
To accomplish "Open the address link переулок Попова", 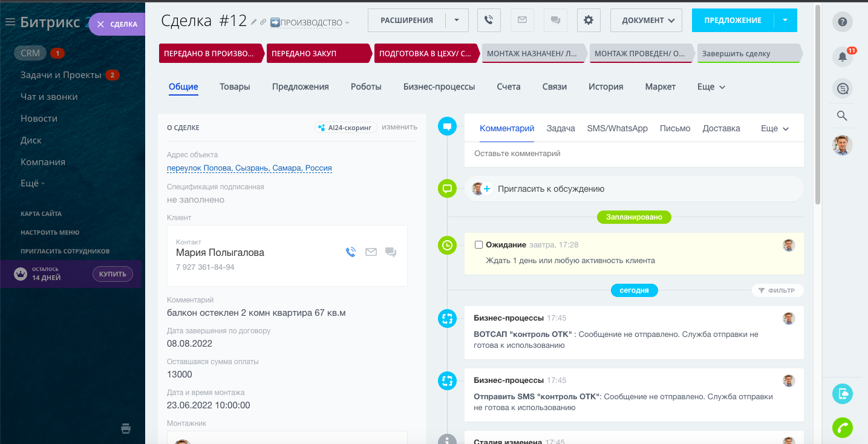I will 249,168.
